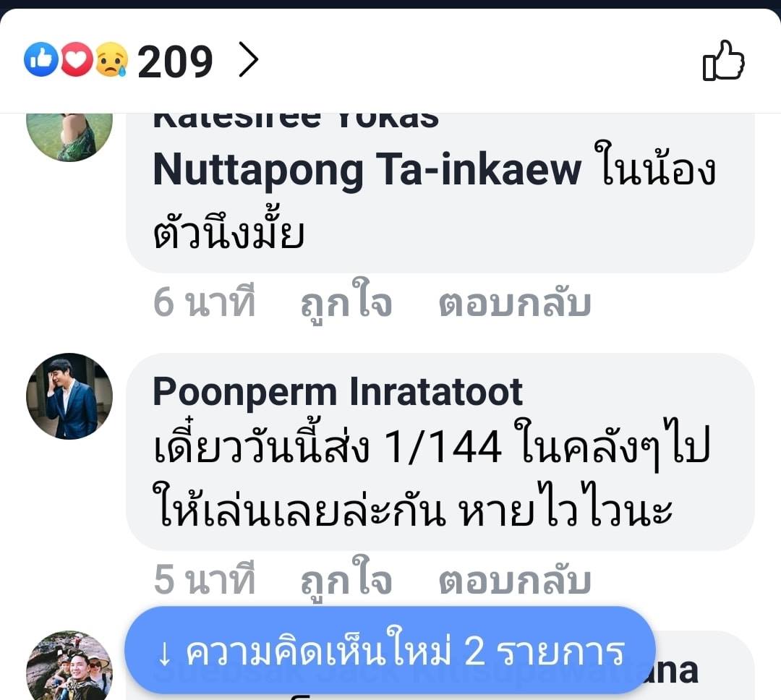Expand reactions list with the chevron arrow

[249, 59]
